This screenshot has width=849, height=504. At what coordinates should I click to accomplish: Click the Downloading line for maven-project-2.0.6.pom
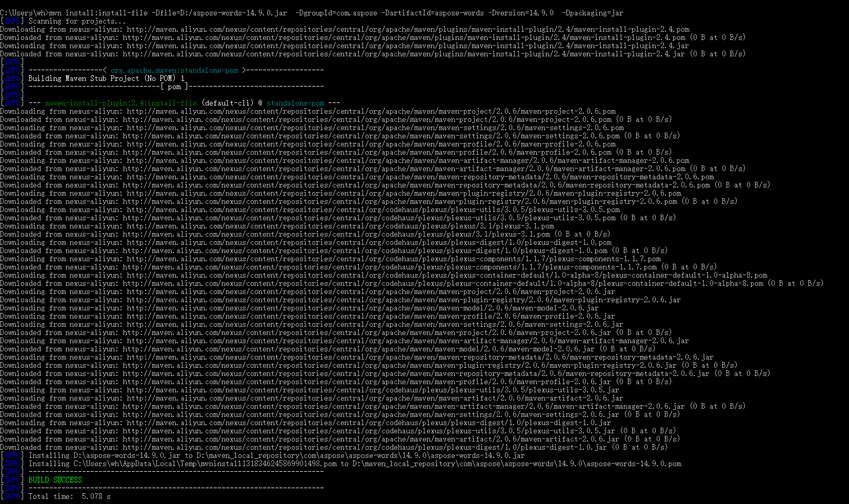tap(308, 111)
